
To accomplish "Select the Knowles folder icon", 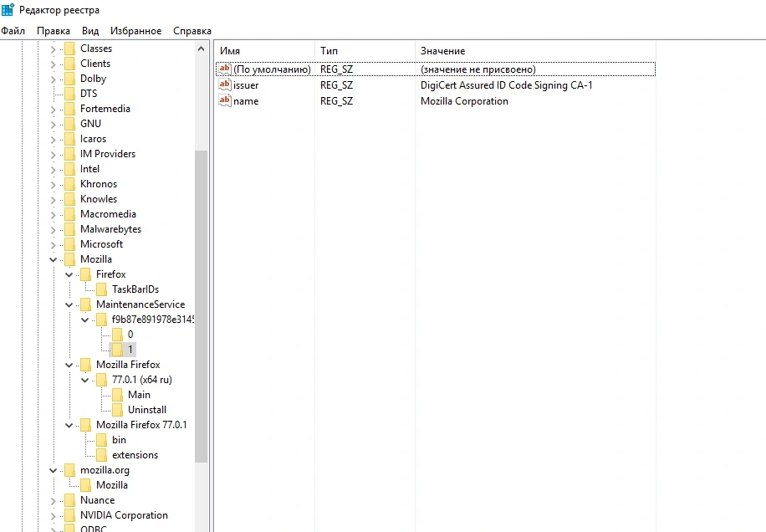I will click(x=70, y=199).
